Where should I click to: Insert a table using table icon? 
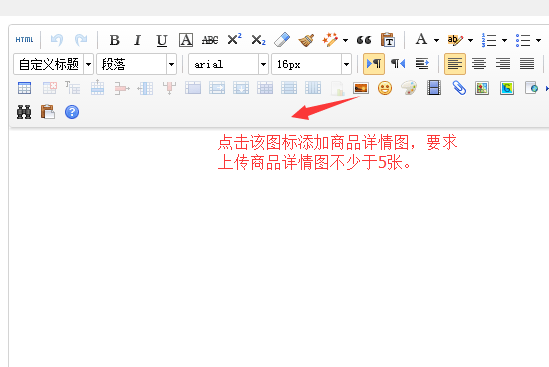(24, 88)
